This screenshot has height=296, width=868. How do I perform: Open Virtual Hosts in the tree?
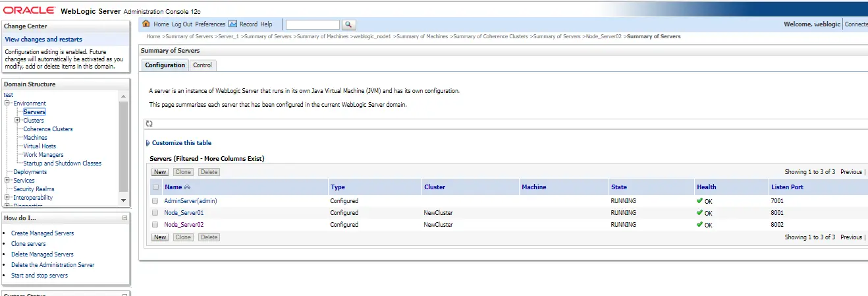(x=40, y=146)
